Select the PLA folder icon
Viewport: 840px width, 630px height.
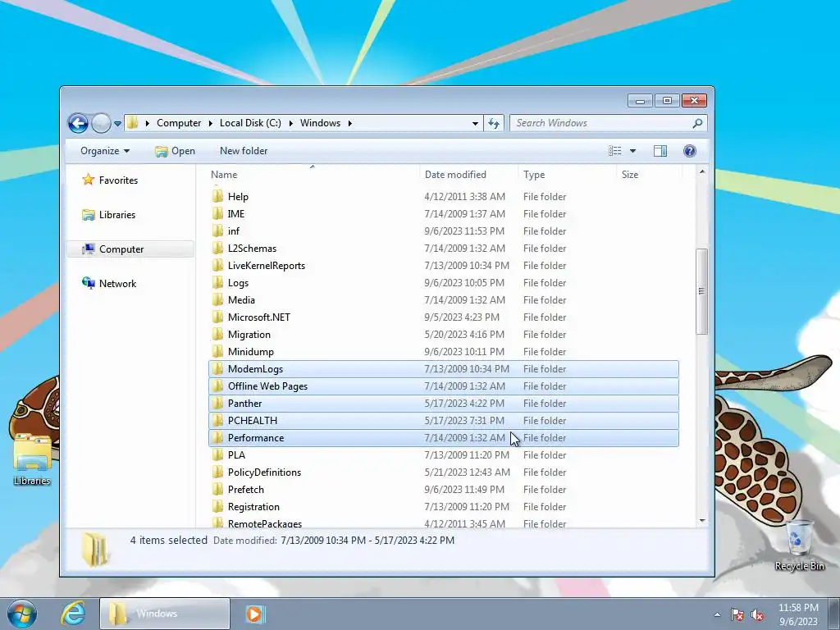(x=217, y=454)
